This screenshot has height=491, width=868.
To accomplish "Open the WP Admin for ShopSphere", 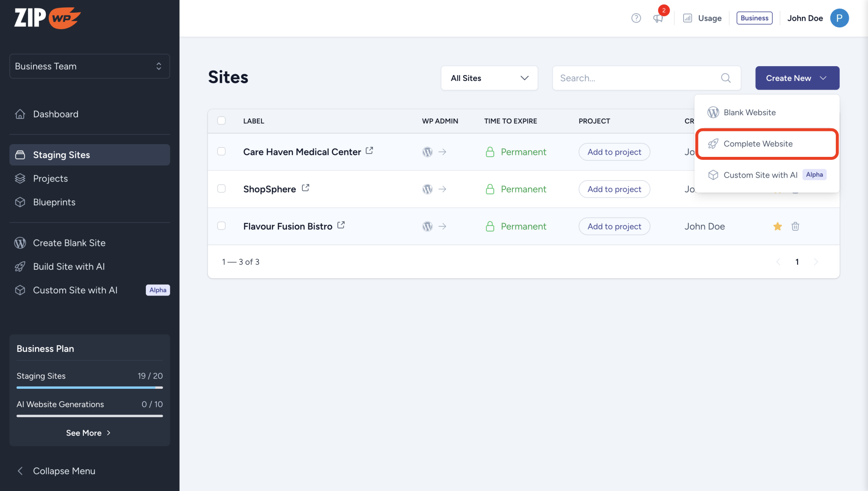I will [427, 189].
